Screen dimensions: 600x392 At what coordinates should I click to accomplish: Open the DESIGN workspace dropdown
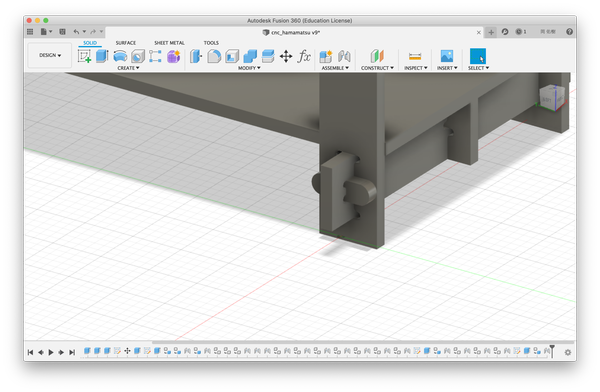(50, 56)
